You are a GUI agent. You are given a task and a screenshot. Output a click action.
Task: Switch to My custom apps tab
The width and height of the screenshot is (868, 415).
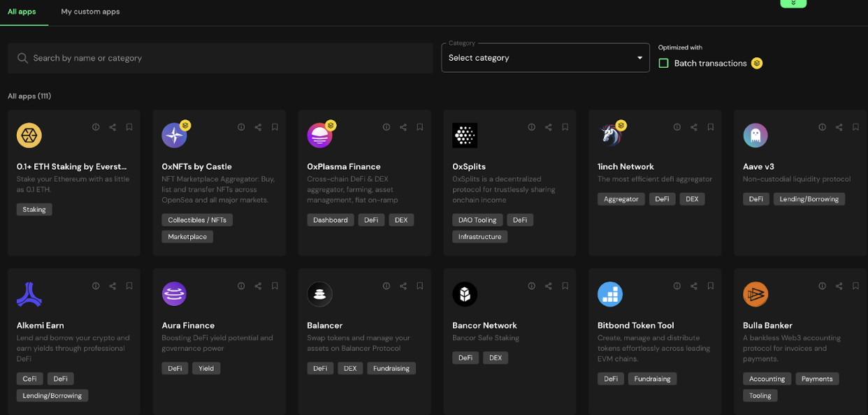(90, 12)
